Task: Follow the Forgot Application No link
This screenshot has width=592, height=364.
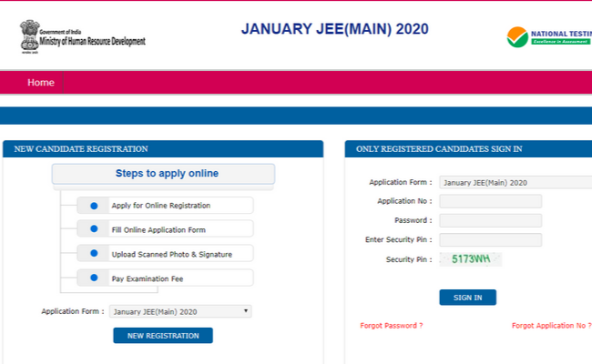Action: pyautogui.click(x=551, y=325)
